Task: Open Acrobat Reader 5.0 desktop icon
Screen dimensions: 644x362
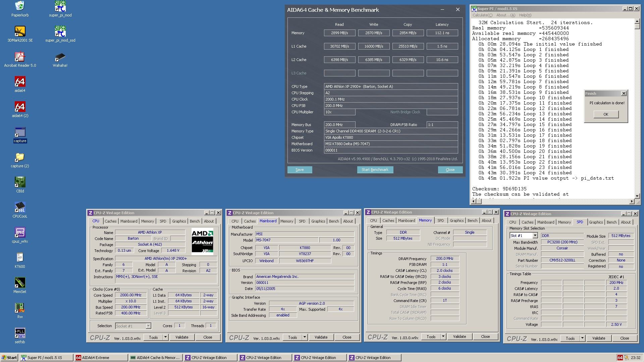Action: click(x=20, y=59)
